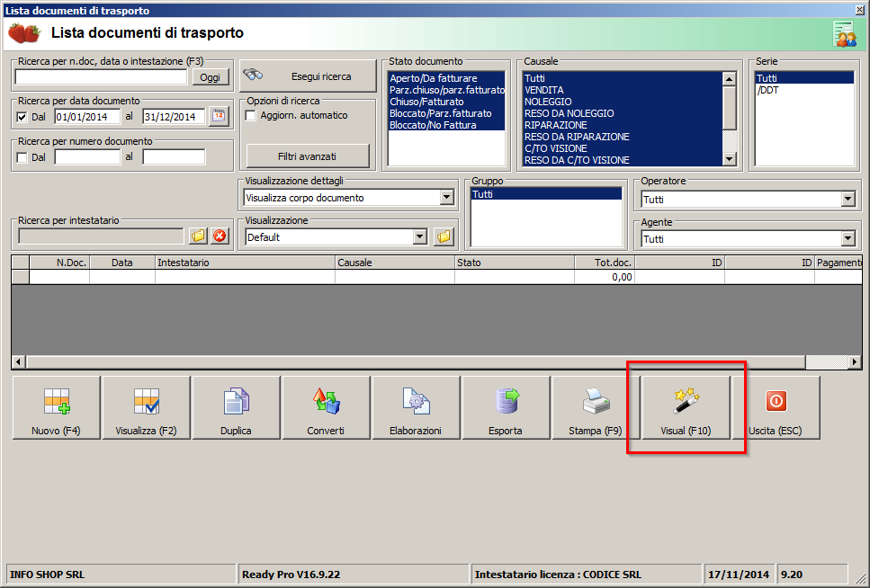Click Causale list scroll down arrow

pos(729,159)
